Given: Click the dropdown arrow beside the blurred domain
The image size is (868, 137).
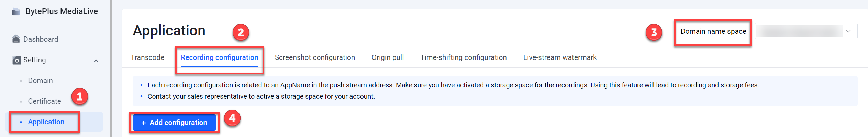Looking at the screenshot, I should pos(848,31).
